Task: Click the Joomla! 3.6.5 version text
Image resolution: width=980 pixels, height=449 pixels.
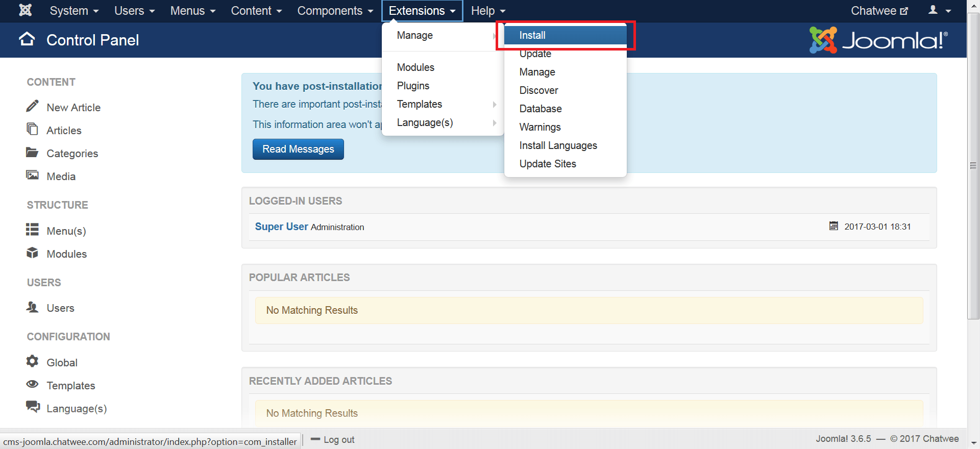Action: tap(843, 439)
